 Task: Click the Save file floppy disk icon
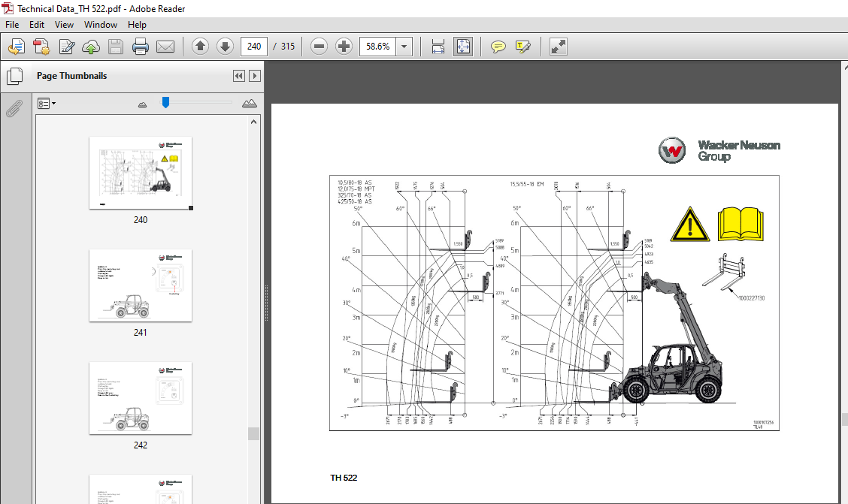tap(116, 47)
